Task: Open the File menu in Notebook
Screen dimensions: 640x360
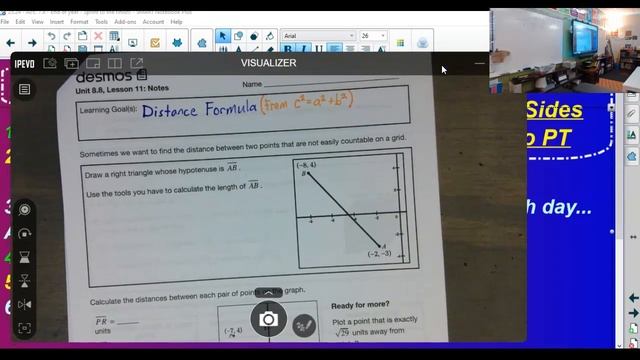Action: tap(5, 22)
